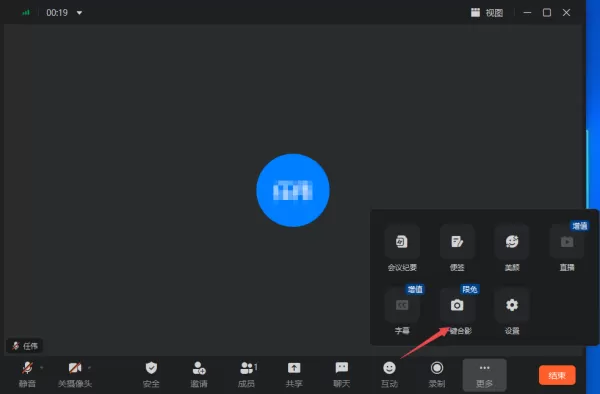Image resolution: width=600 pixels, height=394 pixels.
Task: Click the 静音 mute microphone icon
Action: pos(27,368)
